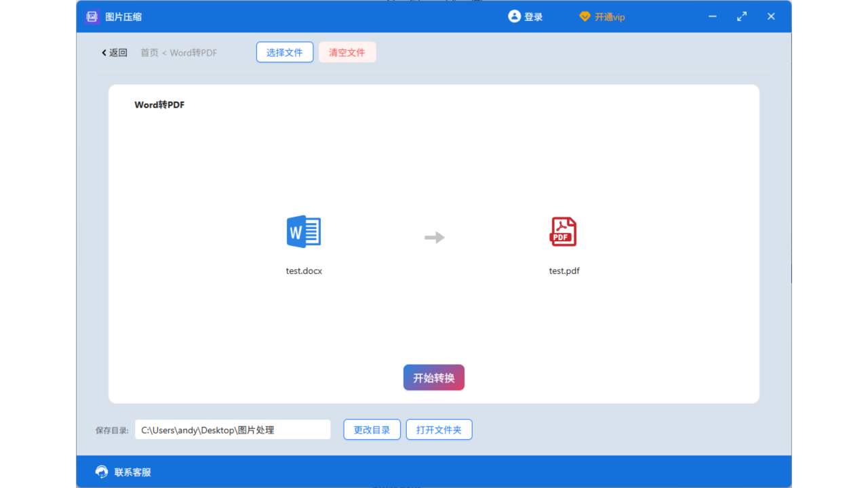Select the Word document icon for test.docx
The image size is (868, 488).
pyautogui.click(x=303, y=231)
